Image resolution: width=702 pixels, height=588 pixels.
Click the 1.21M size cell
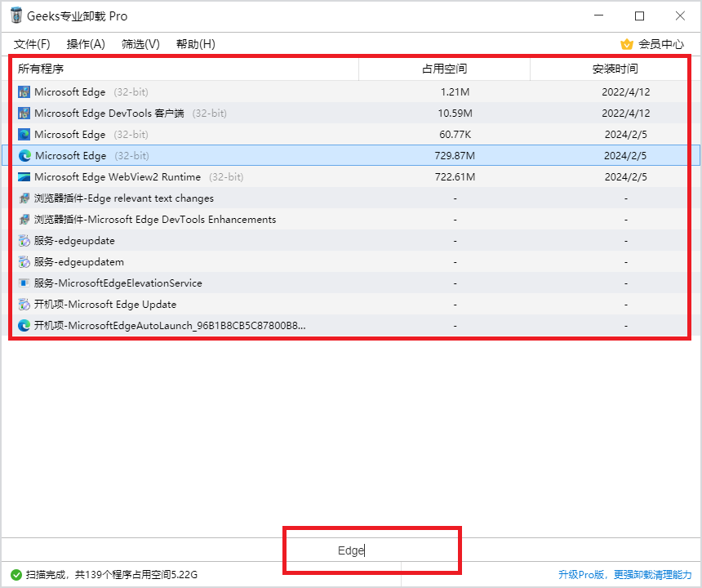[x=455, y=91]
